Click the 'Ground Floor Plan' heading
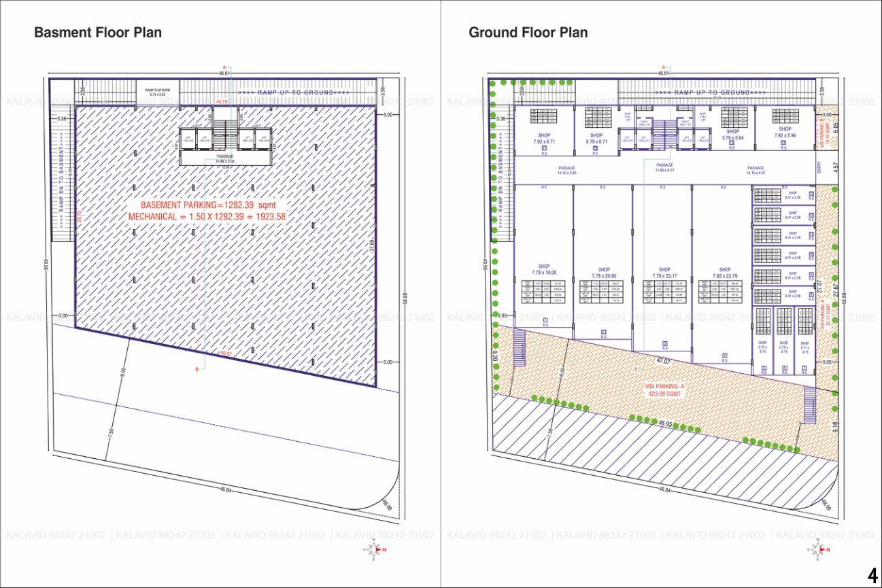 [x=528, y=33]
